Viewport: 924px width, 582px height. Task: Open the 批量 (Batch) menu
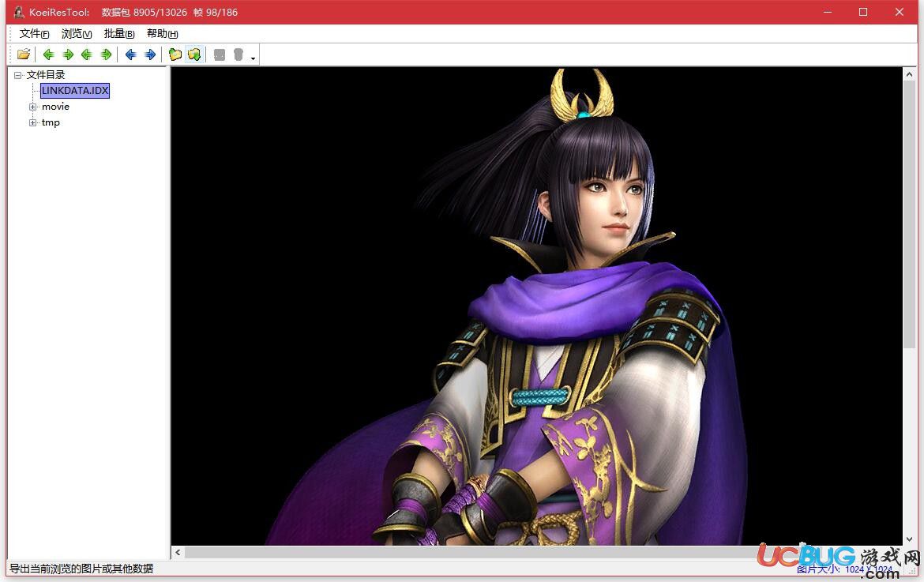pos(119,34)
